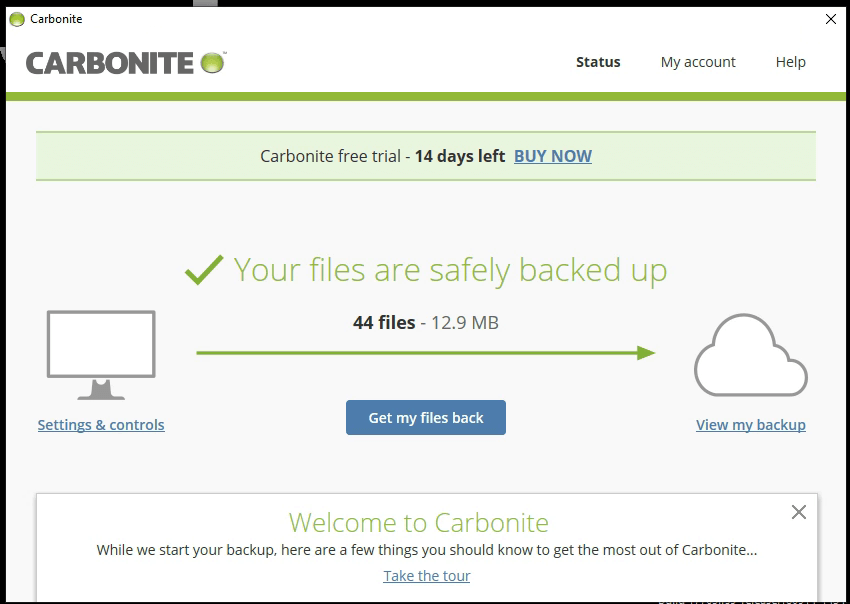
Task: Switch to the Status tab
Action: 598,62
